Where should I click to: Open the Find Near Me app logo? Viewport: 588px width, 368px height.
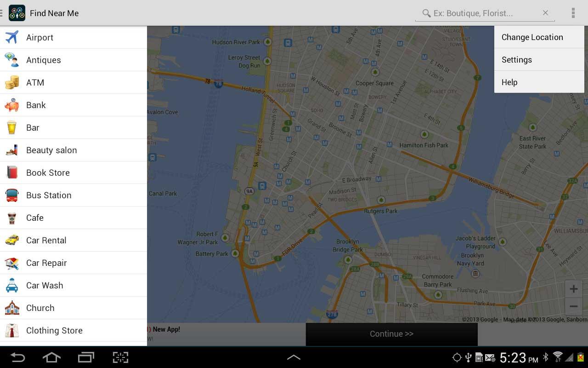pyautogui.click(x=17, y=13)
